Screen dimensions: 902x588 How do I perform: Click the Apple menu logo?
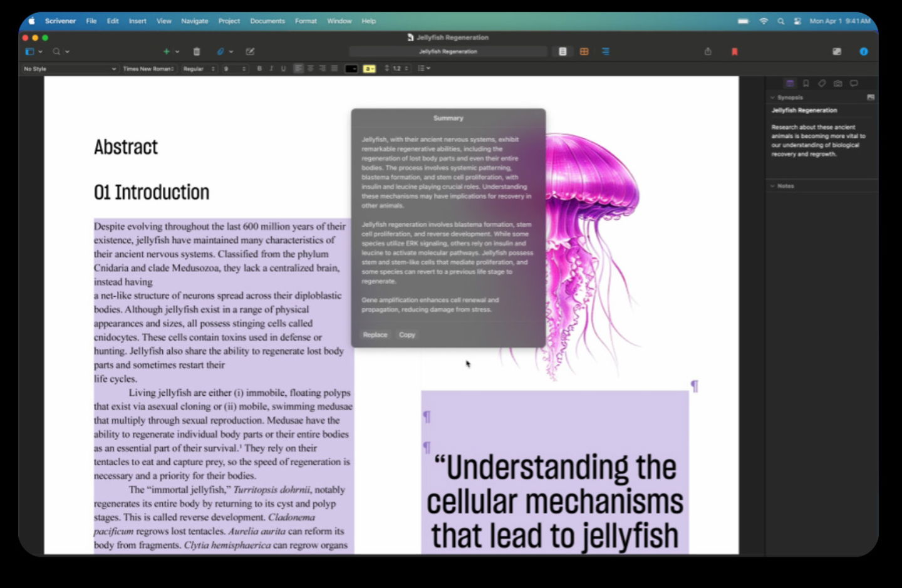[31, 21]
